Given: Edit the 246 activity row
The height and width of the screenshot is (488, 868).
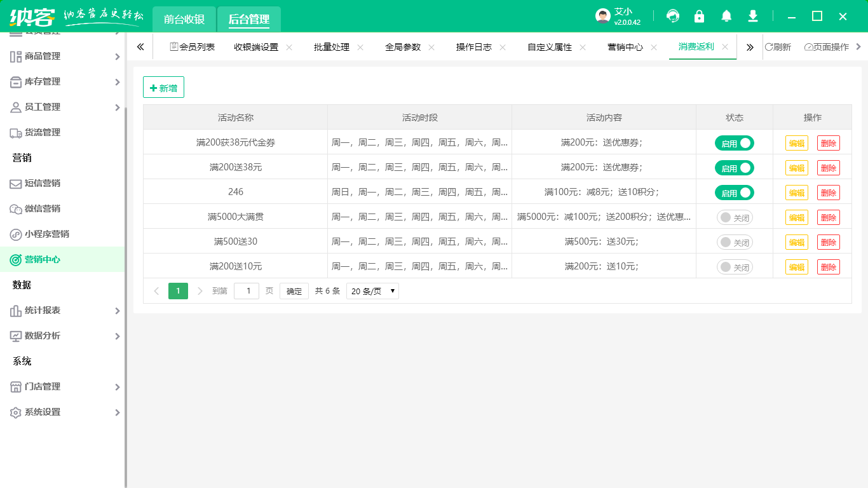Looking at the screenshot, I should coord(796,193).
